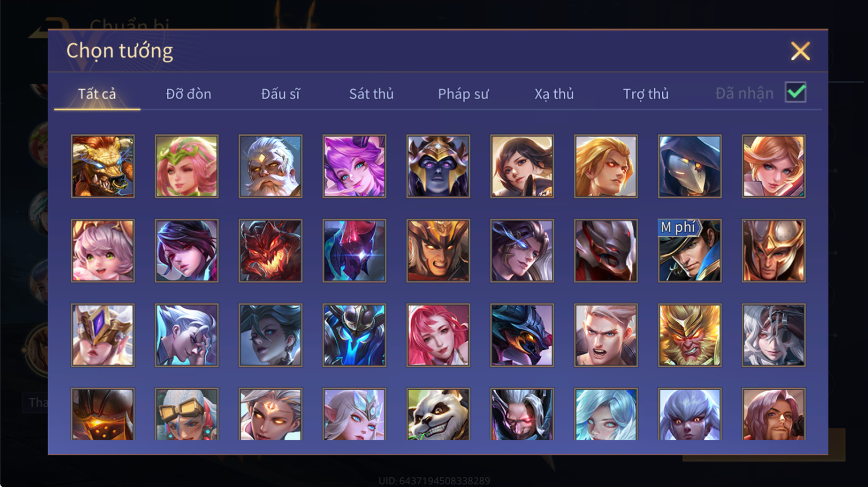Select the Tất cả tab

tap(97, 94)
